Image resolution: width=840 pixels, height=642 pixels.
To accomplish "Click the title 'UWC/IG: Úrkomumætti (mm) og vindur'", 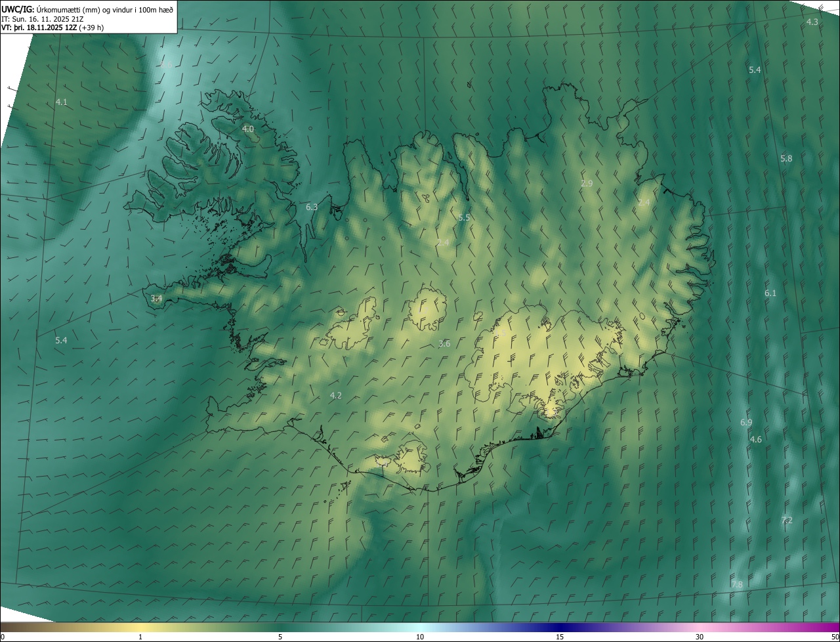I will tap(87, 9).
